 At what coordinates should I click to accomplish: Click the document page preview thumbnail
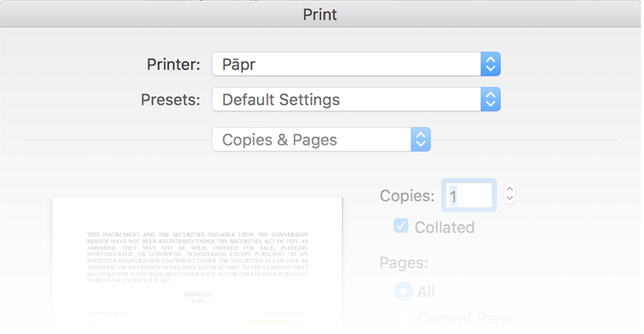pyautogui.click(x=197, y=265)
